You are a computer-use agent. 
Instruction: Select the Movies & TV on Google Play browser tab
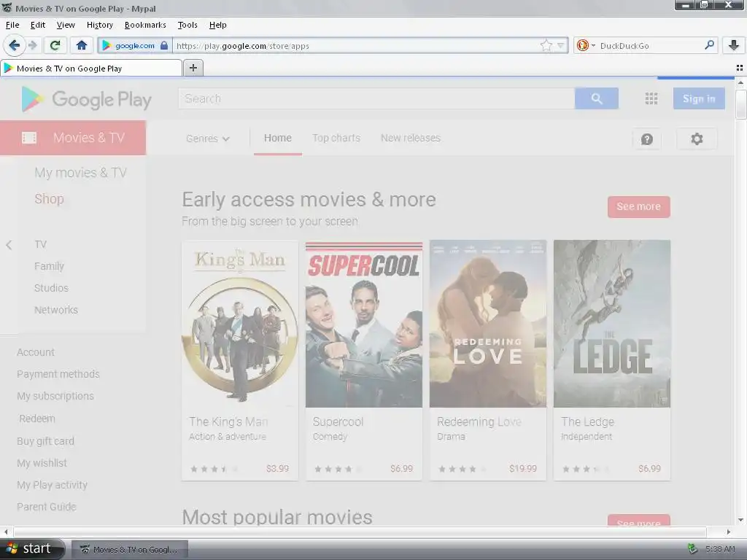click(90, 68)
